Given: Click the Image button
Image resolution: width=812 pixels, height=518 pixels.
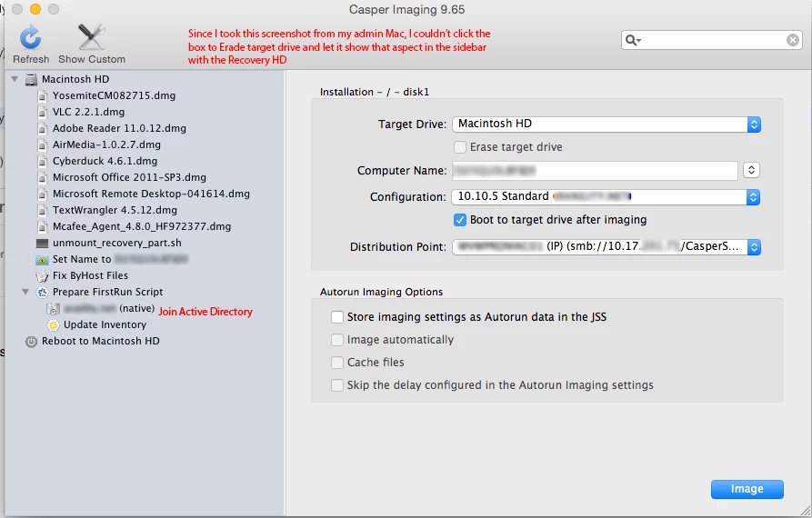Looking at the screenshot, I should [747, 489].
